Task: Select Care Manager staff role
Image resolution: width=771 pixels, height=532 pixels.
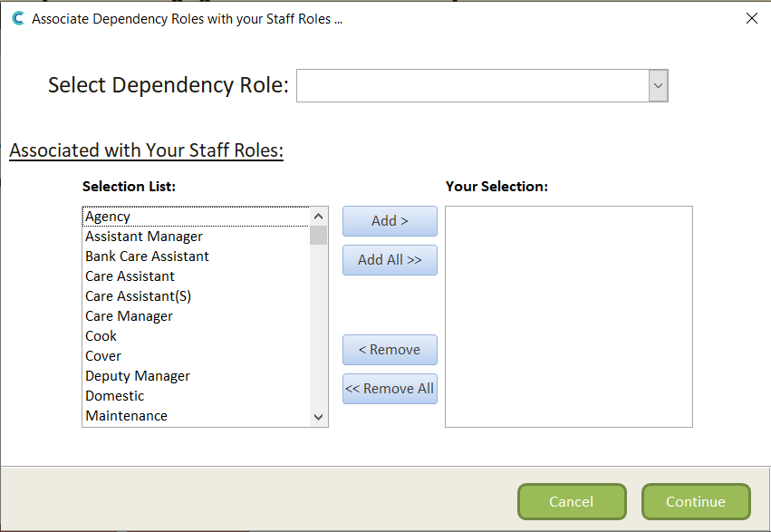Action: 129,316
